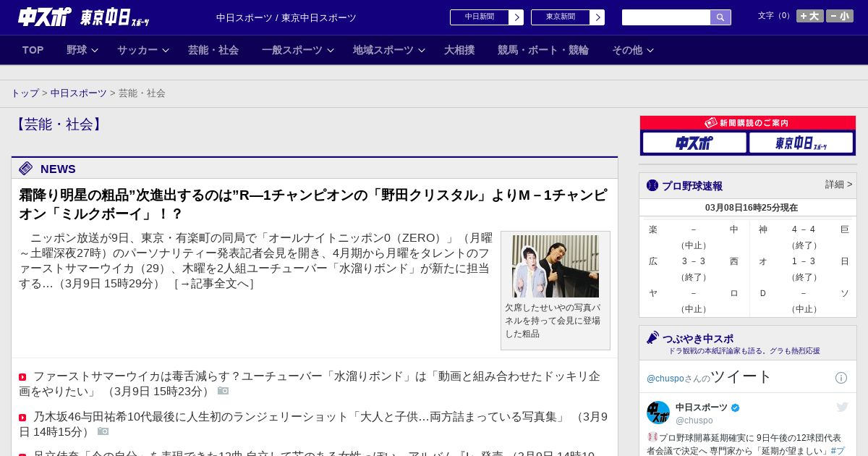Click 中日スポーツ Twitter avatar
This screenshot has width=868, height=456.
point(658,413)
